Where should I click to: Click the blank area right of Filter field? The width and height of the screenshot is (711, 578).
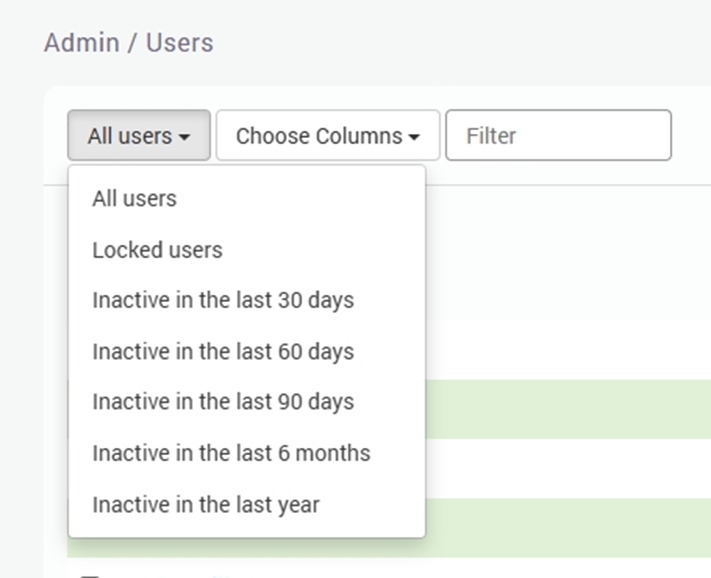[x=692, y=136]
